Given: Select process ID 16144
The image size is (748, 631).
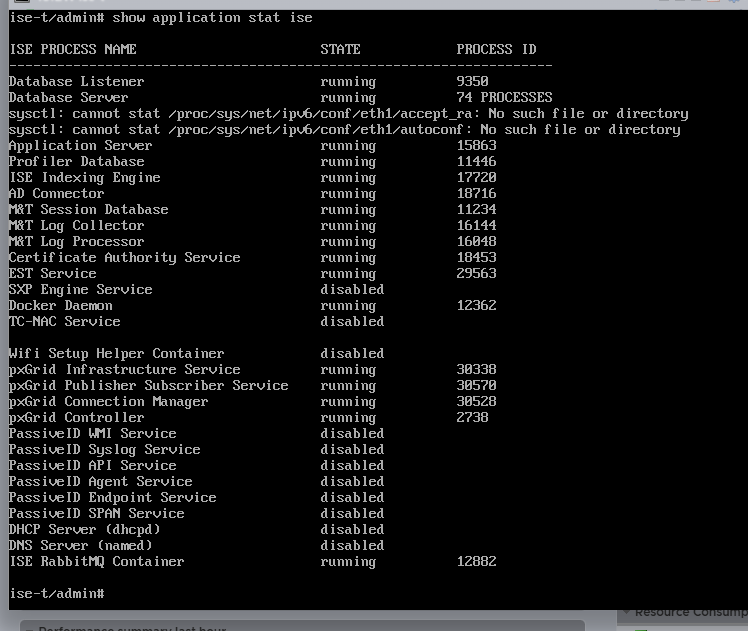Looking at the screenshot, I should tap(477, 226).
